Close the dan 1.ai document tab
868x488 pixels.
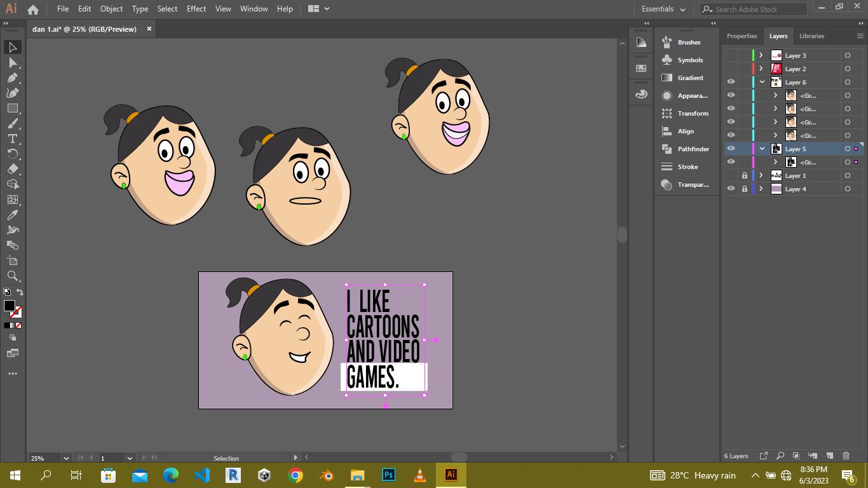pos(149,29)
